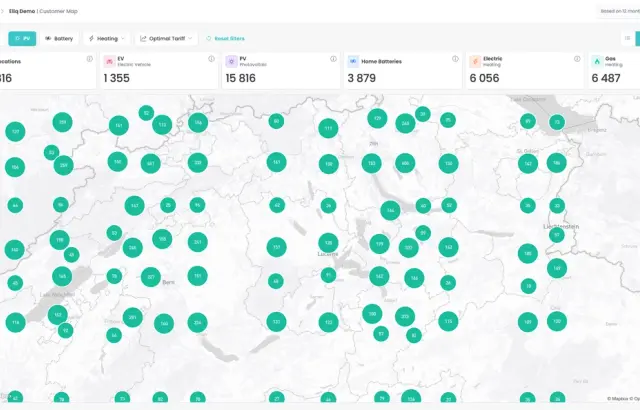Viewport: 640px width, 410px height.
Task: Select the EV count 1 355
Action: [x=116, y=78]
